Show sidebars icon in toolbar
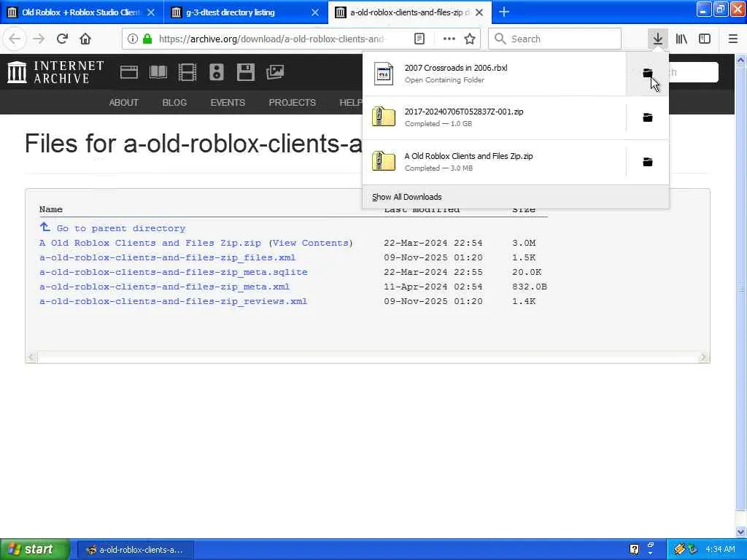 [705, 39]
